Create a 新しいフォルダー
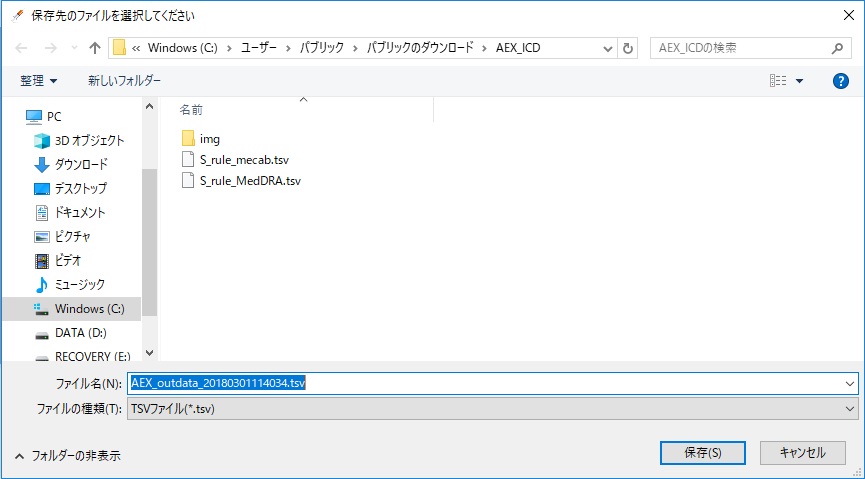The width and height of the screenshot is (865, 479). (x=124, y=81)
